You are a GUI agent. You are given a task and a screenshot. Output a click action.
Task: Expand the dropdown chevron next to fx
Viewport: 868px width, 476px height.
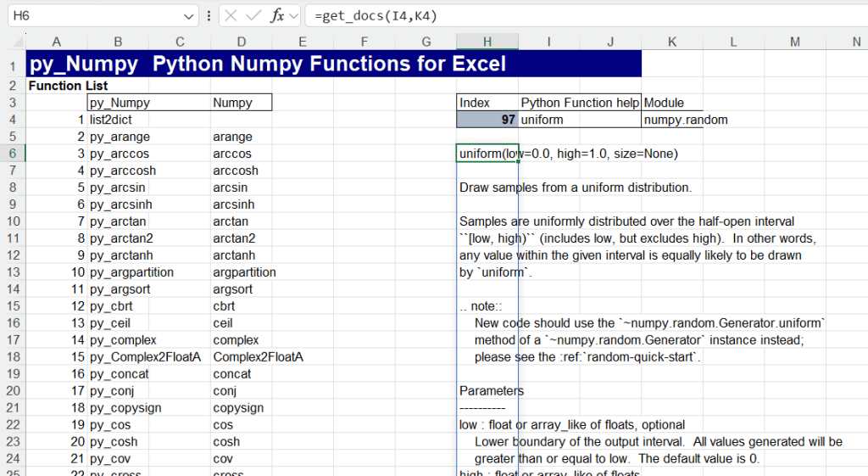click(293, 16)
